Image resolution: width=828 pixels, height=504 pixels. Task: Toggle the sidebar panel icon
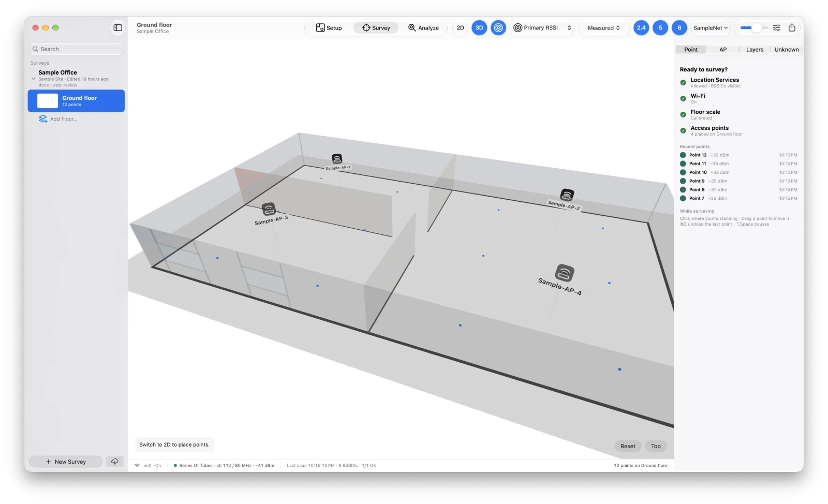tap(117, 28)
